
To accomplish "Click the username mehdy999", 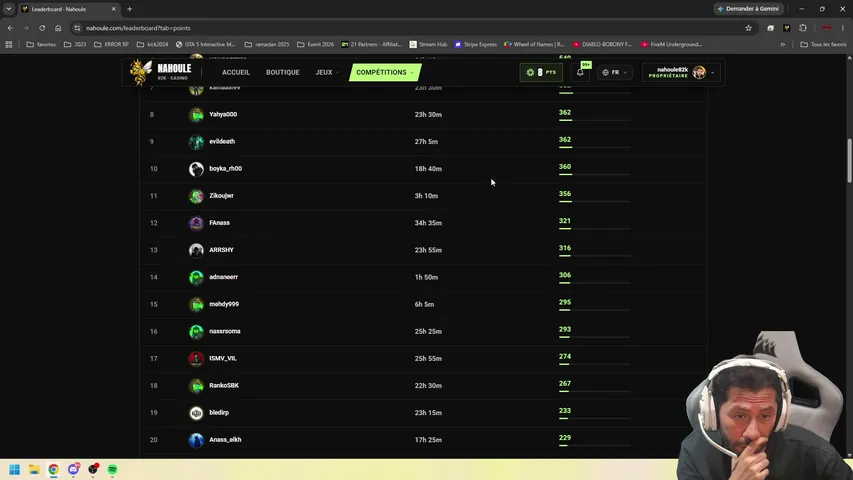I will click(x=224, y=304).
